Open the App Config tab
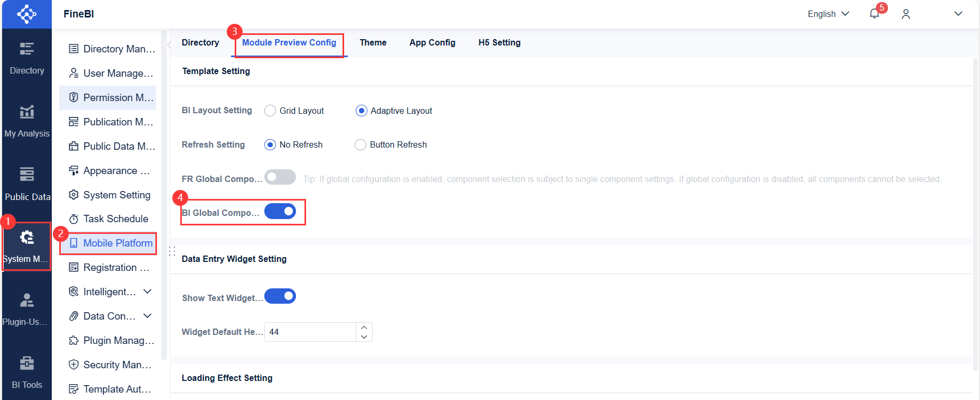This screenshot has width=980, height=400. (x=432, y=42)
